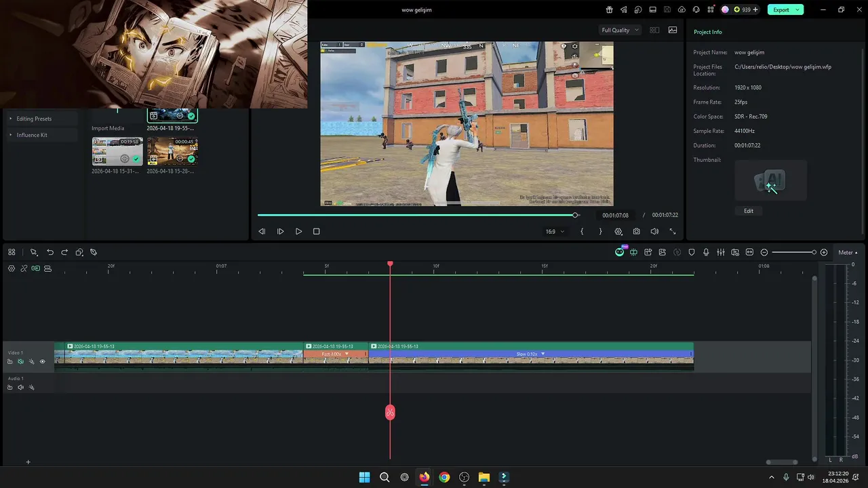
Task: Choose the selection pointer tool
Action: (x=33, y=252)
